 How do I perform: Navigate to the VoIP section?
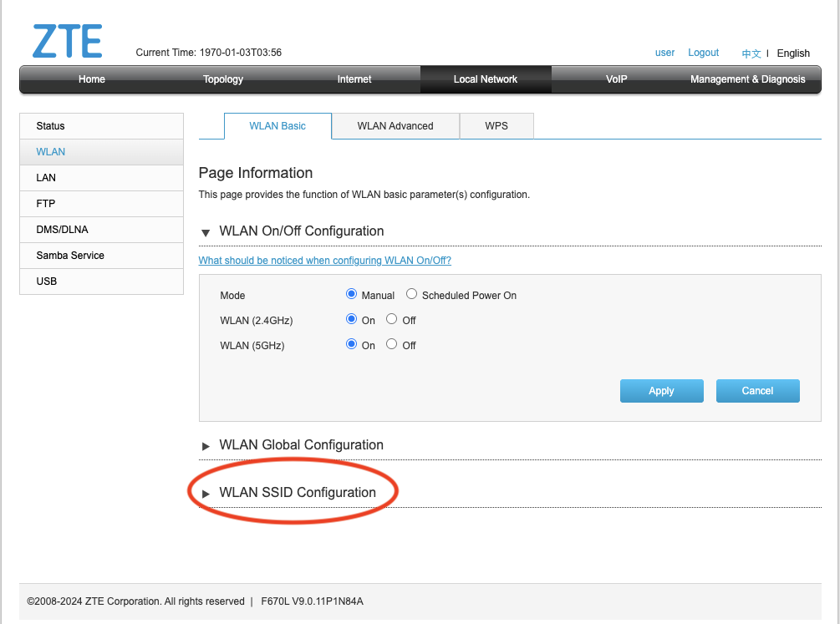coord(616,79)
